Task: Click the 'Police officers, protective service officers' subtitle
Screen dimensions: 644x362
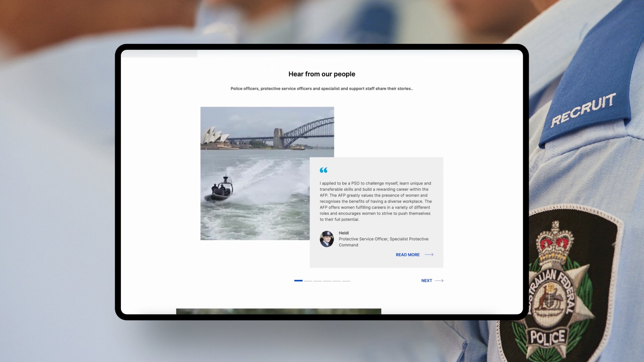Action: coord(322,89)
